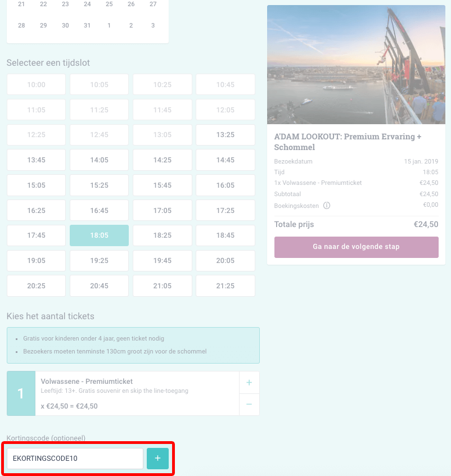The width and height of the screenshot is (451, 476).
Task: Select the 19:45 time slot
Action: click(163, 260)
